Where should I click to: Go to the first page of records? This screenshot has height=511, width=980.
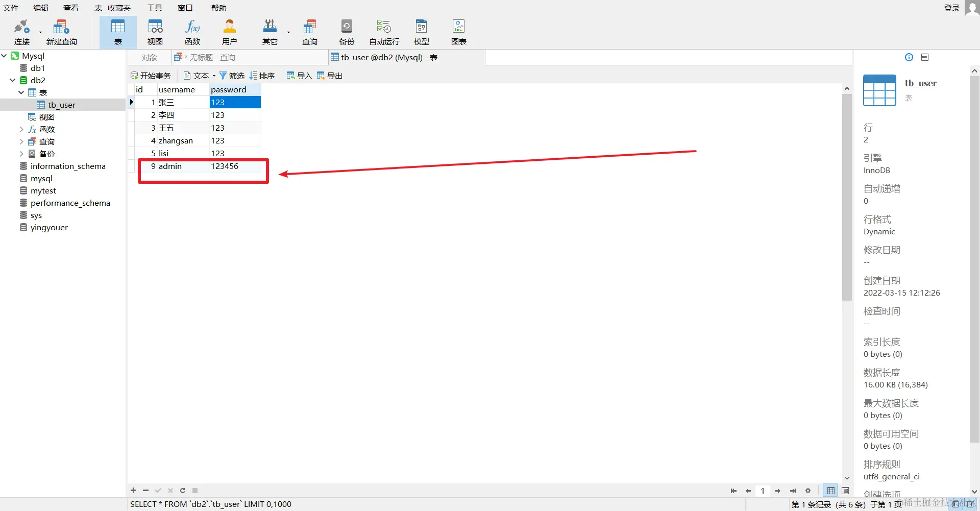(x=733, y=491)
